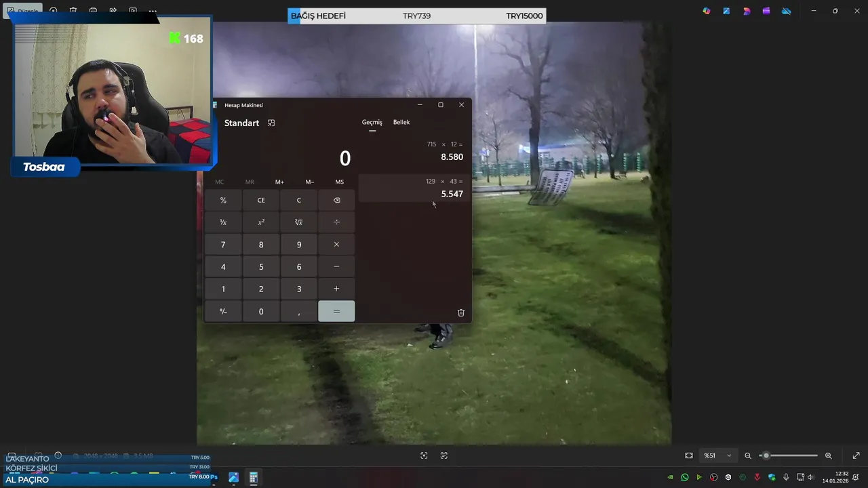868x488 pixels.
Task: Click the MS memory store button
Action: [x=339, y=182]
